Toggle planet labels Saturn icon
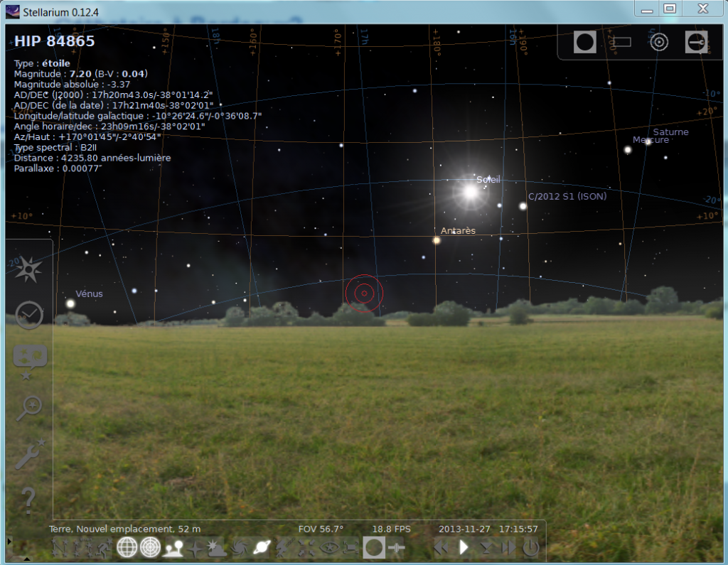 [x=262, y=548]
